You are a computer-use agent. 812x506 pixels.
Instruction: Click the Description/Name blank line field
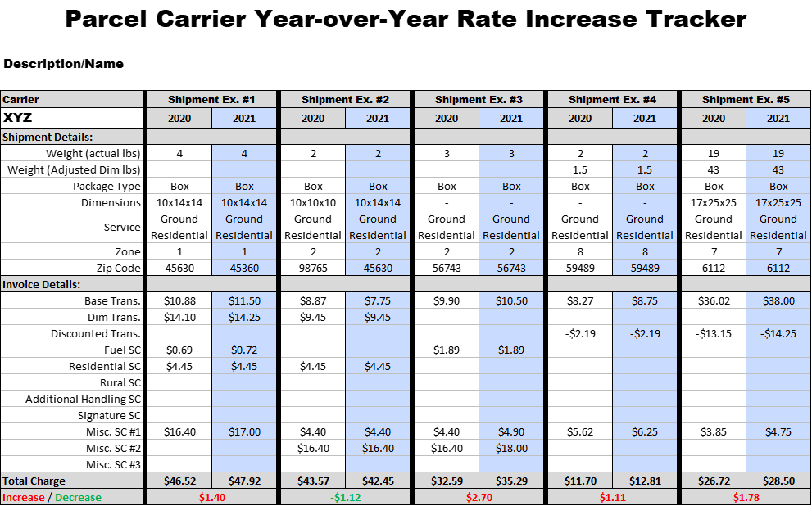click(279, 64)
